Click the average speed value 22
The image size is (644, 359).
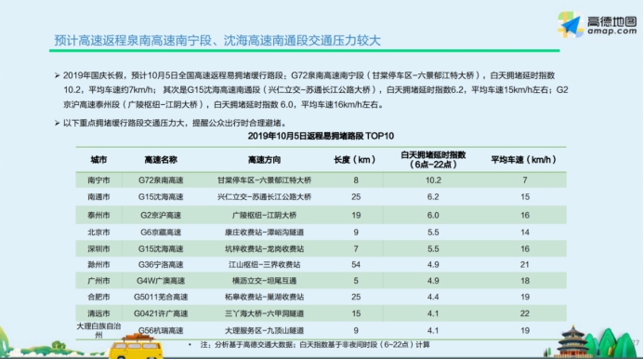(524, 313)
